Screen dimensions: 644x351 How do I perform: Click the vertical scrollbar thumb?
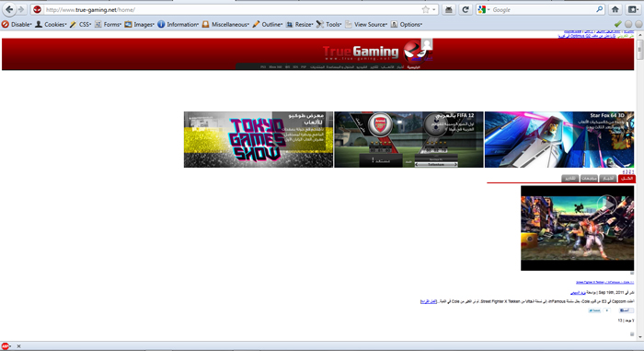pos(639,50)
